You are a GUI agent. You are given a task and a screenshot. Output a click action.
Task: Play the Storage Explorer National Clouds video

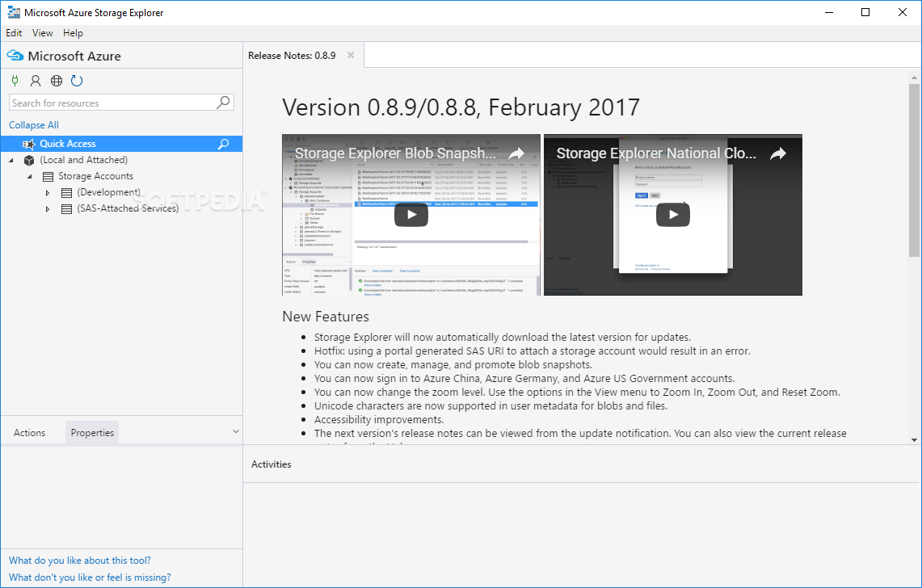(x=672, y=215)
